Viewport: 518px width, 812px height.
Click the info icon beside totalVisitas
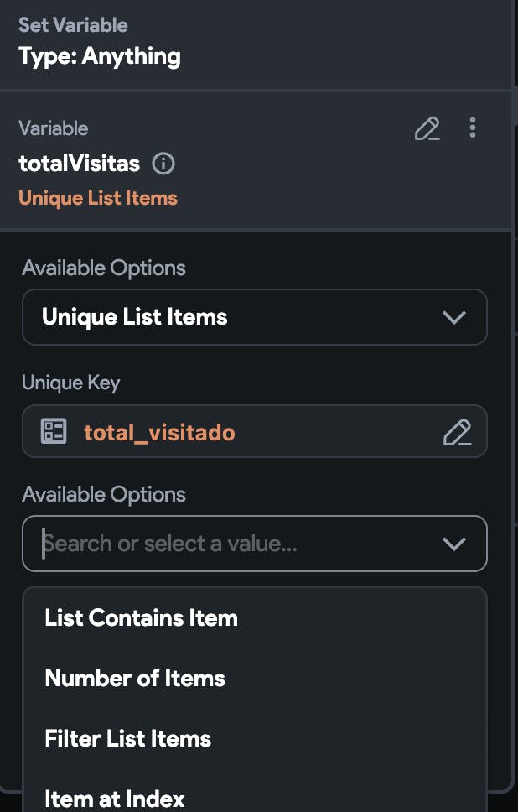(163, 164)
